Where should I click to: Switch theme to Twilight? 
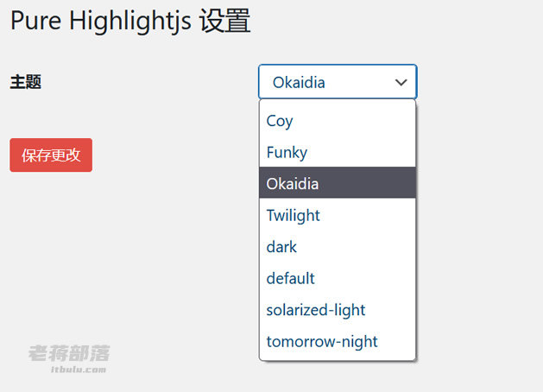[338, 215]
